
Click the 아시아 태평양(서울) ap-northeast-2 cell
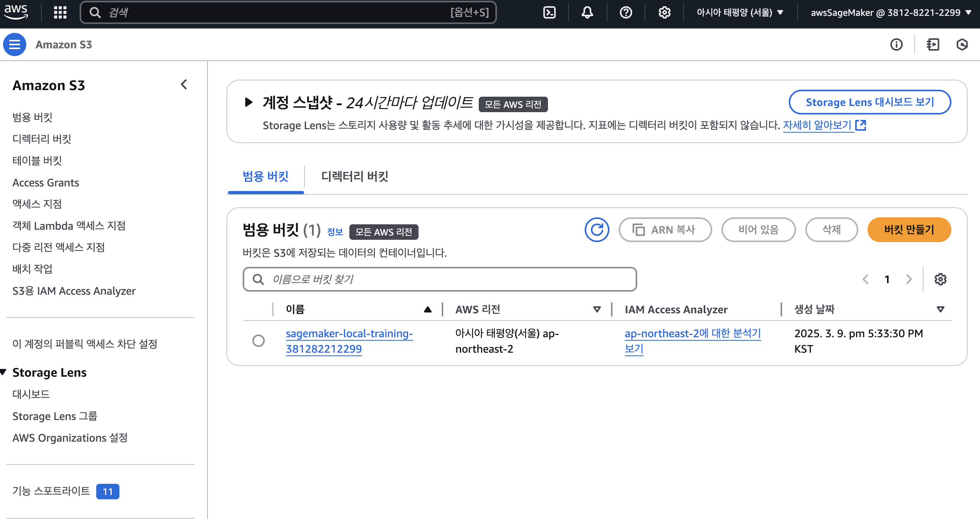(507, 341)
